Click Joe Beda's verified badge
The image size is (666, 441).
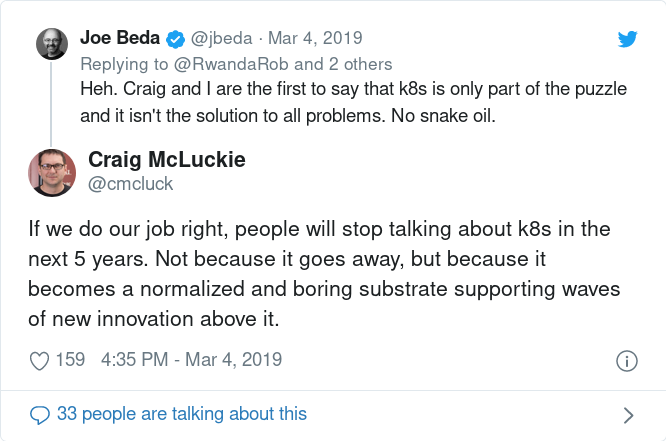click(x=175, y=40)
